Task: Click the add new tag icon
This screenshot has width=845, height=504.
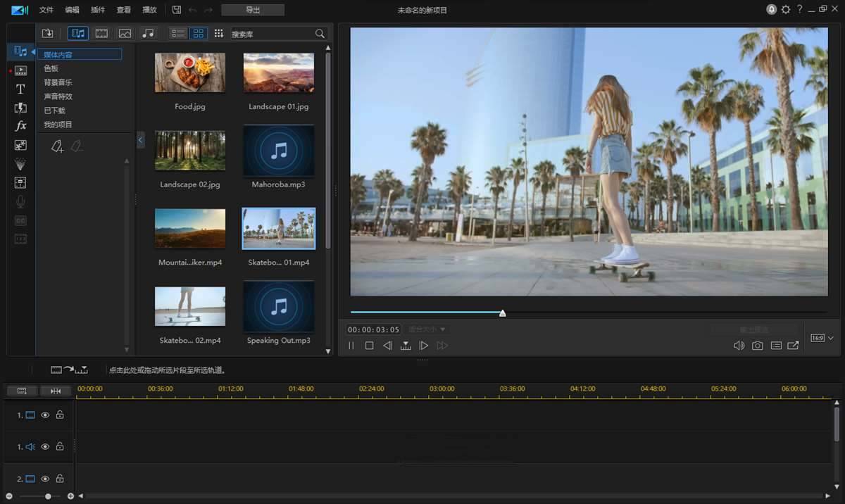Action: 58,146
